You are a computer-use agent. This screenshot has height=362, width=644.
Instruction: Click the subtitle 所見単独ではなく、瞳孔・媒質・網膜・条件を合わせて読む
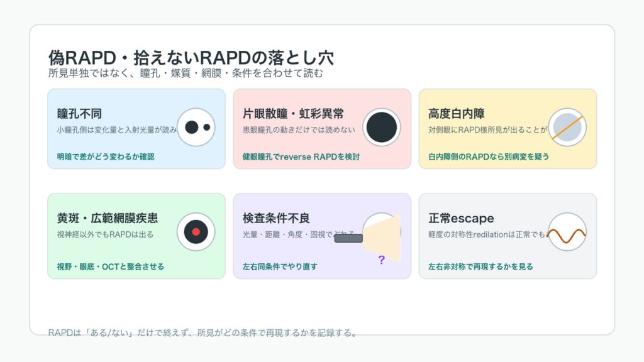(186, 73)
